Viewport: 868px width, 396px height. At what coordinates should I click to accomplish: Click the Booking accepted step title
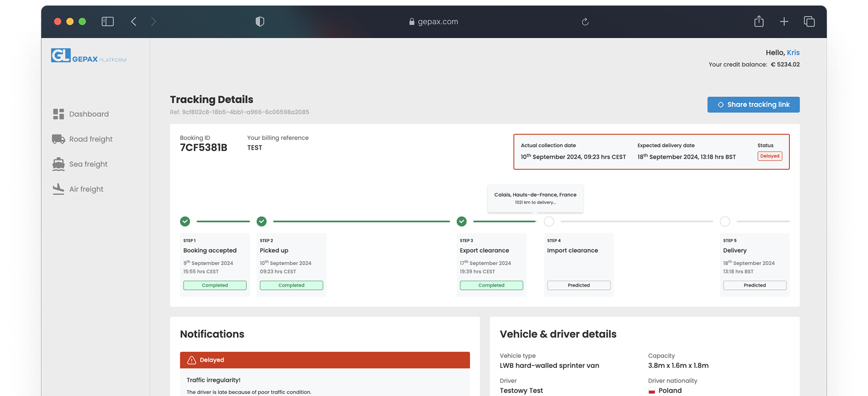click(x=210, y=251)
